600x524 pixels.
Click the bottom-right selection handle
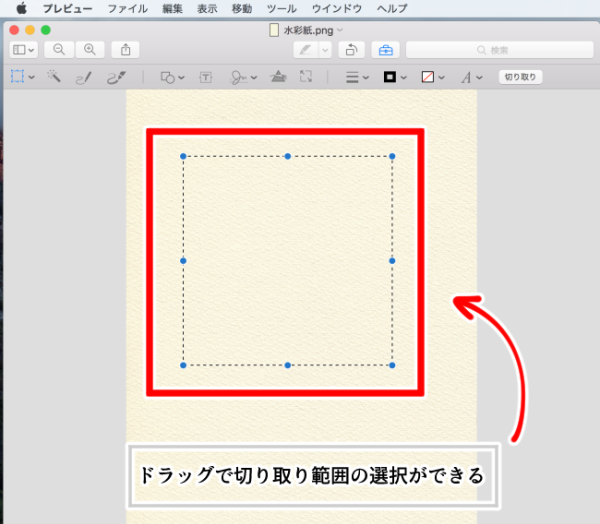coord(392,366)
